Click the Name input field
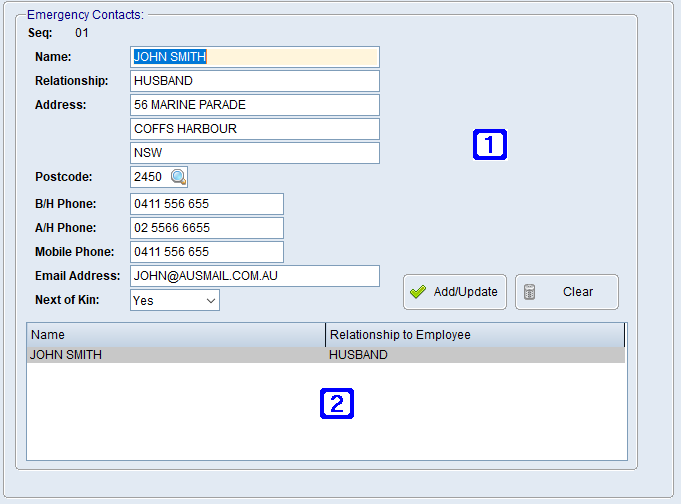 [x=255, y=57]
